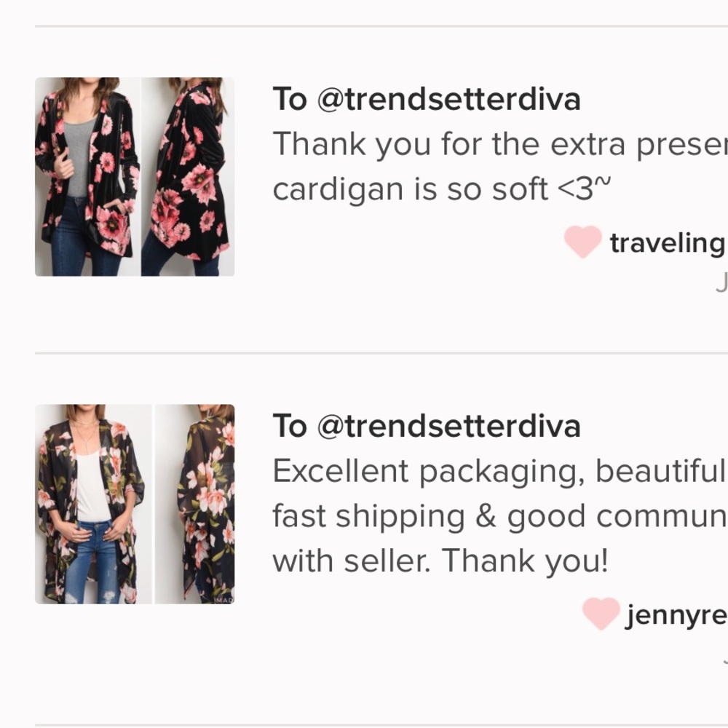This screenshot has height=728, width=728.
Task: Click the word 'To' in the second note
Action: click(290, 427)
